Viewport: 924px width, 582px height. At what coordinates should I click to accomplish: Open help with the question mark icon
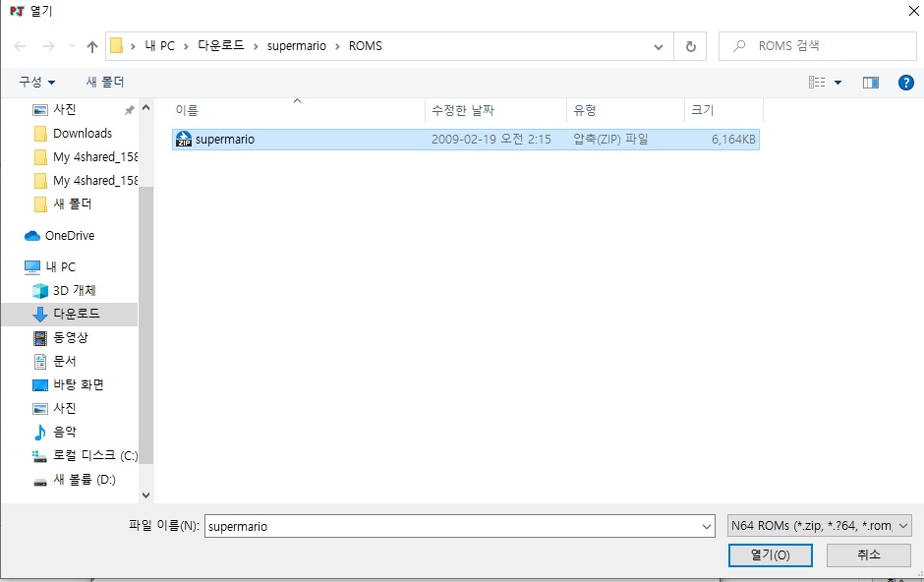point(905,83)
